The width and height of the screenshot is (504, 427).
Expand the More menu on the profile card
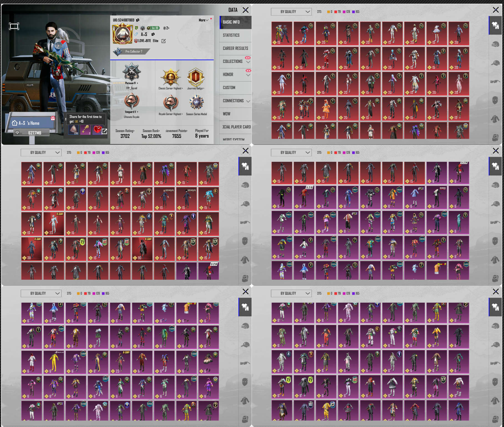(x=204, y=20)
